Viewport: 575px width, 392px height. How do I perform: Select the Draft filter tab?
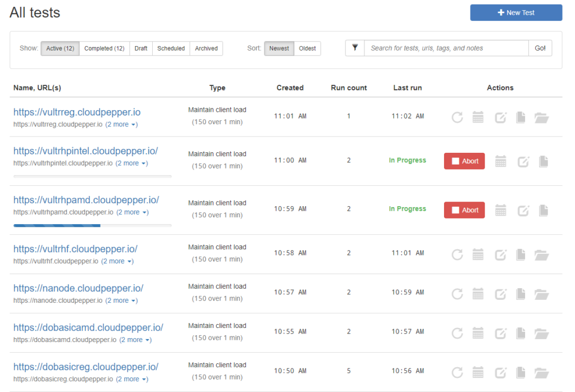click(140, 48)
